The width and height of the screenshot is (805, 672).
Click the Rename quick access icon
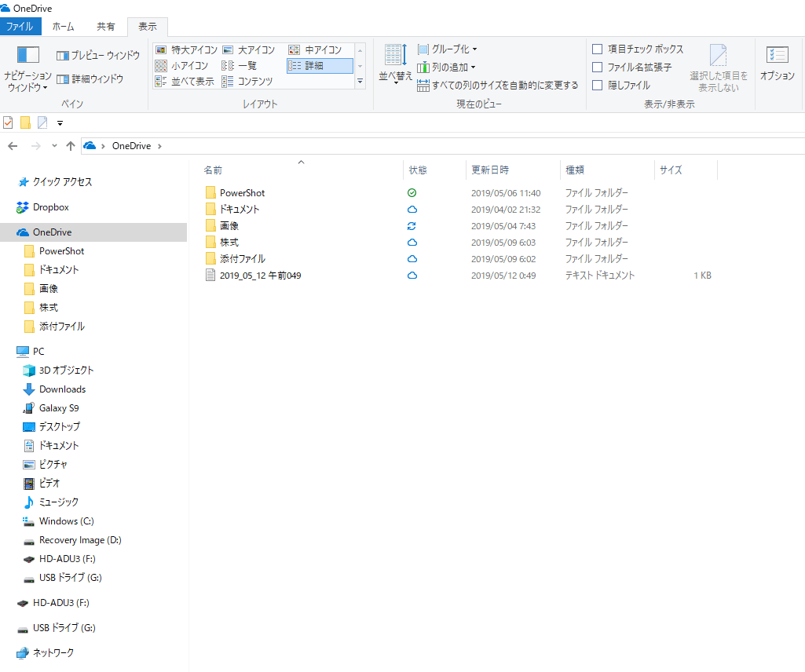click(x=42, y=122)
